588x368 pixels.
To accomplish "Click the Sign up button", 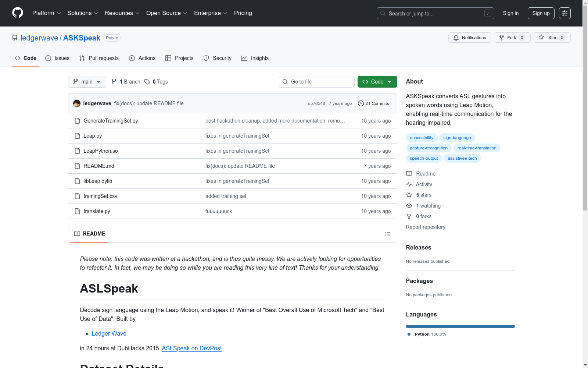I will click(541, 13).
